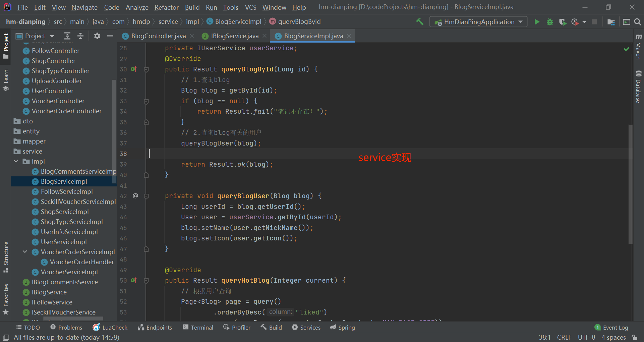Fold the queryBlogUser method at line 42
The image size is (644, 342).
point(146,196)
